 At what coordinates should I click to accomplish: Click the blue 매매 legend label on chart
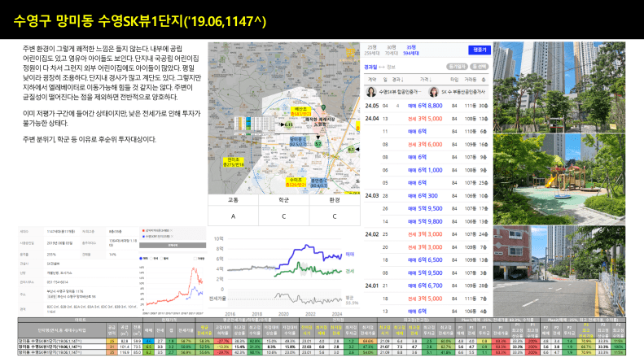[349, 255]
